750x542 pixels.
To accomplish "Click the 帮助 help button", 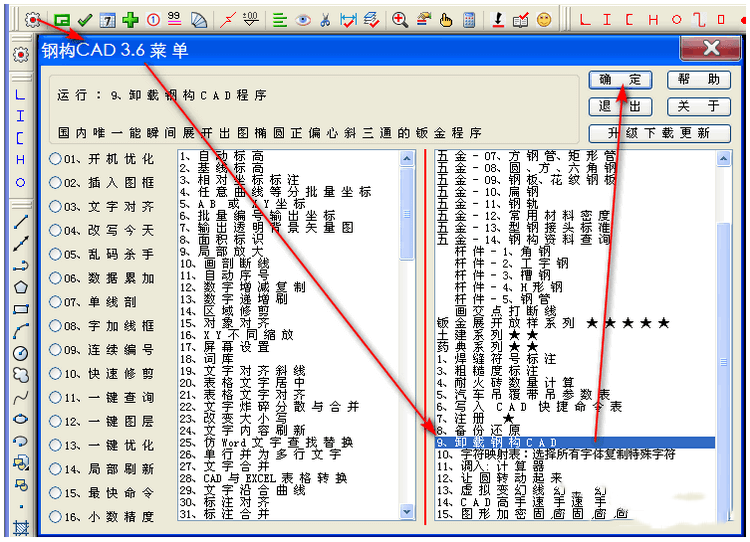I will click(699, 79).
